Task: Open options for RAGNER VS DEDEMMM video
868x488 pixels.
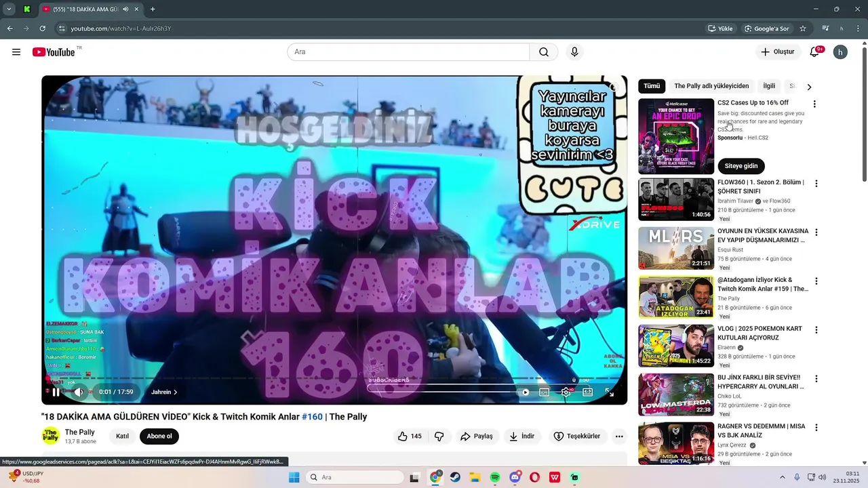Action: click(816, 428)
